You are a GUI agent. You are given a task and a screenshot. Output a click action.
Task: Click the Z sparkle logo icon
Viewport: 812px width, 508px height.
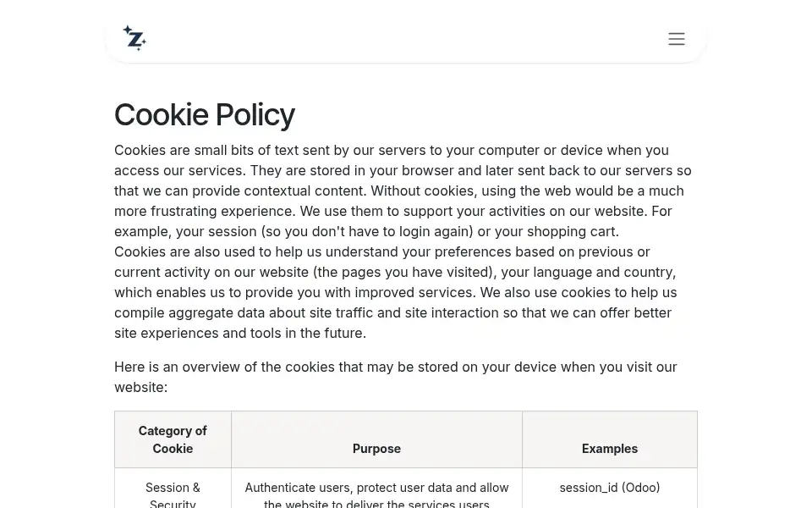(x=134, y=38)
